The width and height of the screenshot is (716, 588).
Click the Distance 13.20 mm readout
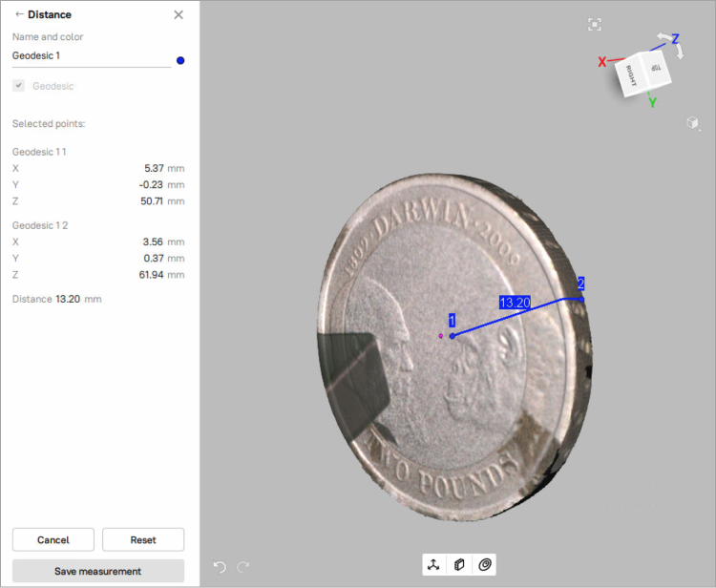[57, 299]
